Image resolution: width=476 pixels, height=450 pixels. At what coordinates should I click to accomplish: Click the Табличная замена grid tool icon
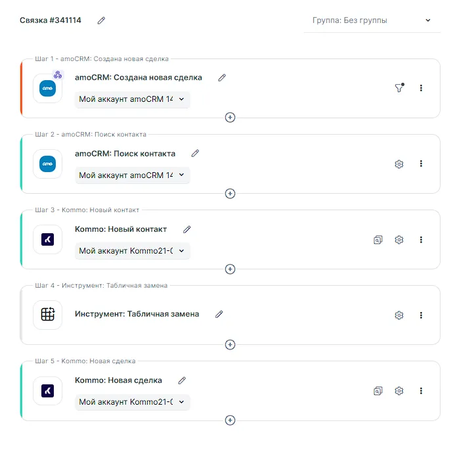47,315
